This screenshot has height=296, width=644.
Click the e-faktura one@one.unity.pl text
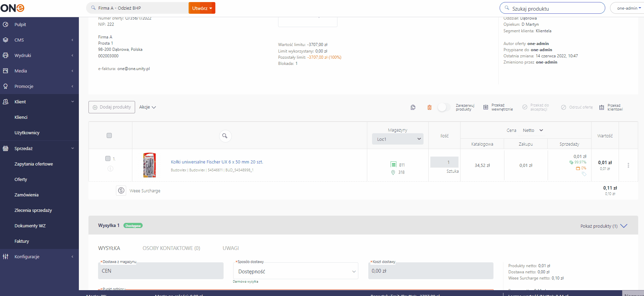pos(124,69)
